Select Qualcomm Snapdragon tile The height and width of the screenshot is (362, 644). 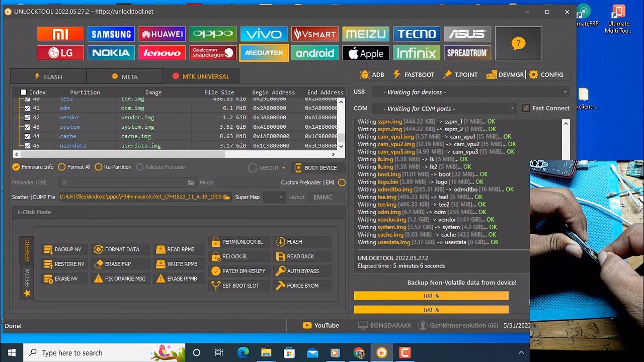point(213,53)
